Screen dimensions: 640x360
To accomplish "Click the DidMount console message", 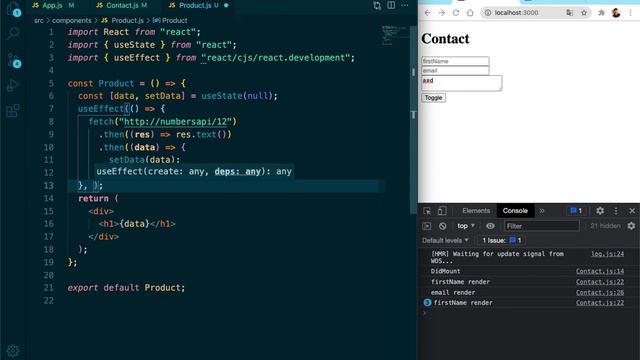I will pos(445,271).
